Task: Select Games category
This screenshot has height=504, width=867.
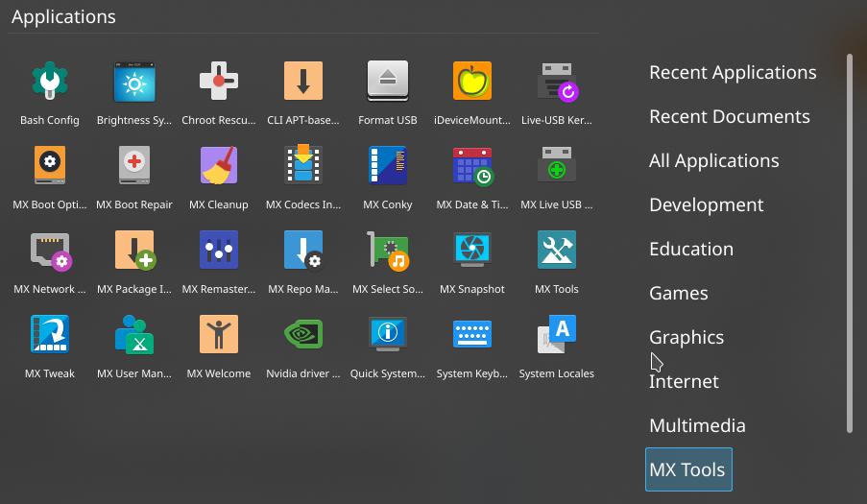Action: [x=679, y=294]
